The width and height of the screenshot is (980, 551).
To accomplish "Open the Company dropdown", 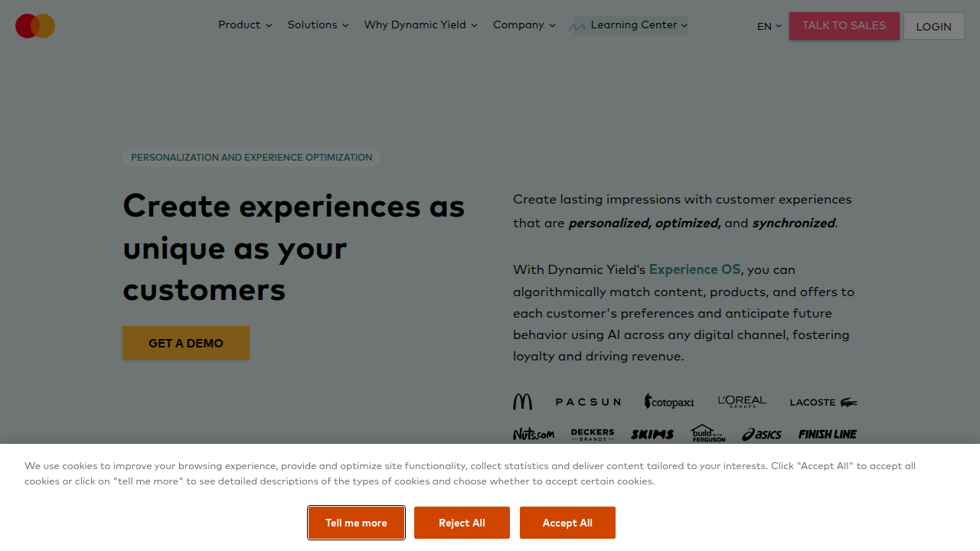I will 524,25.
